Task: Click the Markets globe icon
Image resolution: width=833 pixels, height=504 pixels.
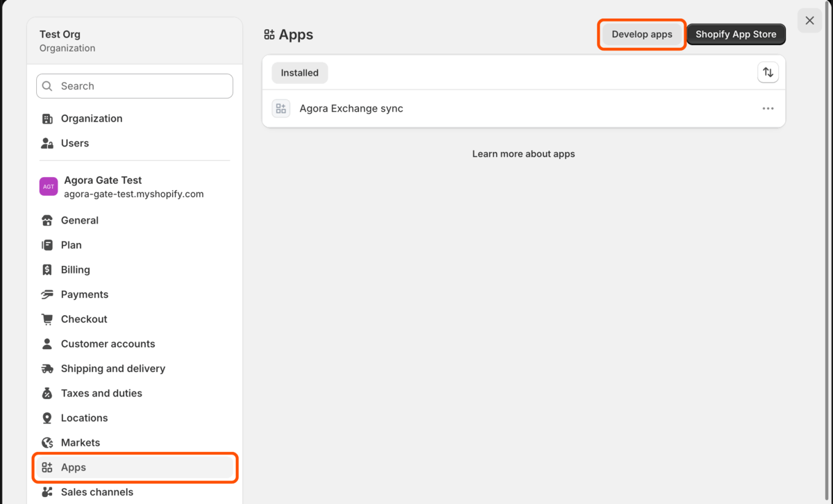Action: (47, 443)
